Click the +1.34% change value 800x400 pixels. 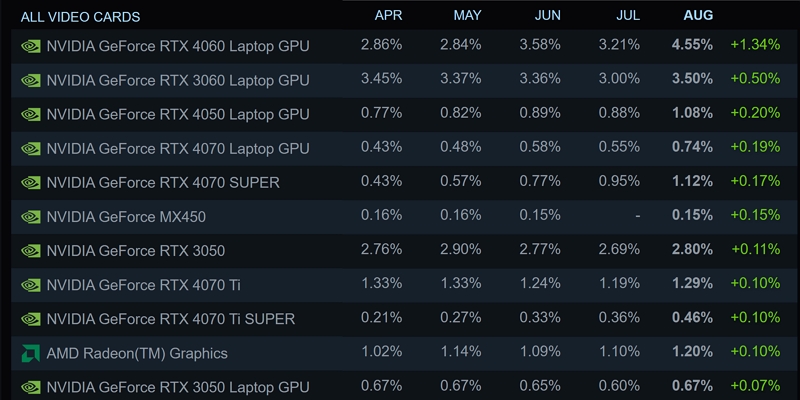(755, 45)
